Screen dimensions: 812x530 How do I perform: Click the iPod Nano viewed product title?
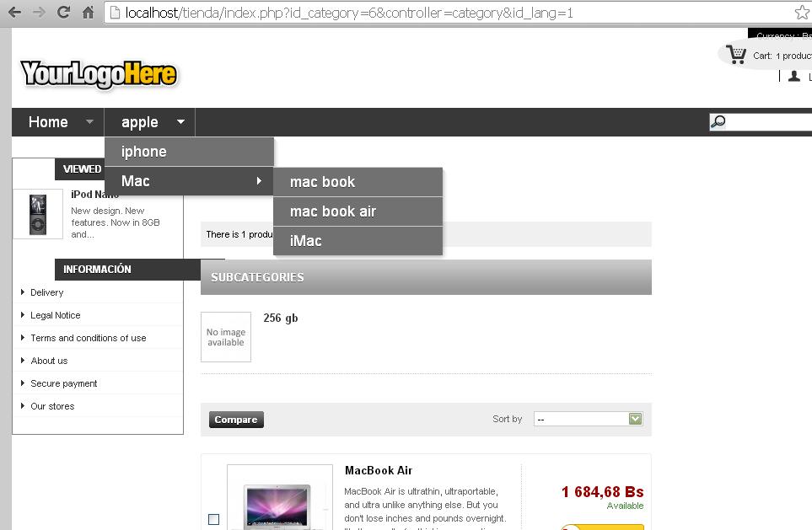[x=94, y=194]
